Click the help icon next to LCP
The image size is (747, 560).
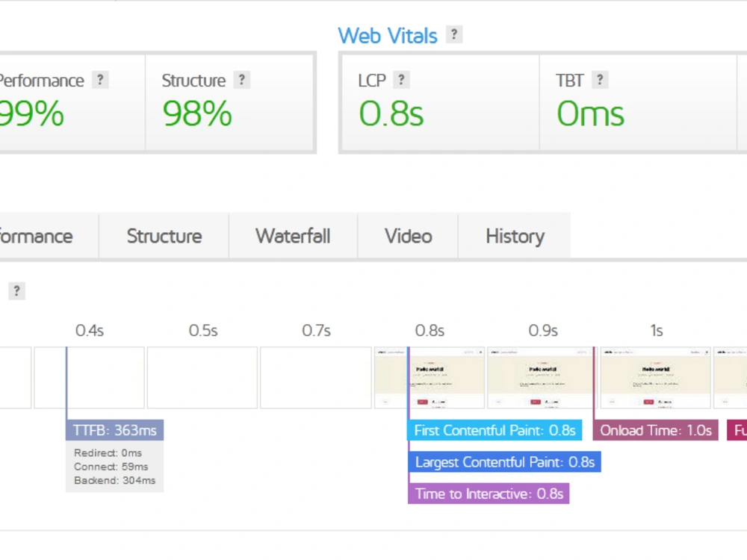tap(401, 80)
